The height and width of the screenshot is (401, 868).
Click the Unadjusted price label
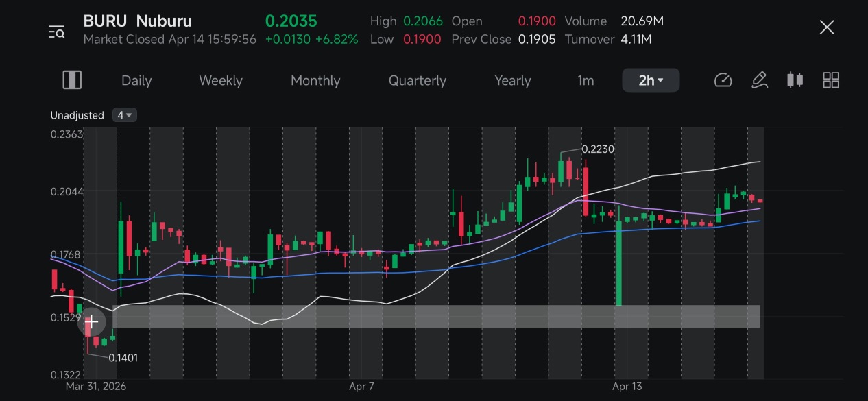(x=77, y=115)
